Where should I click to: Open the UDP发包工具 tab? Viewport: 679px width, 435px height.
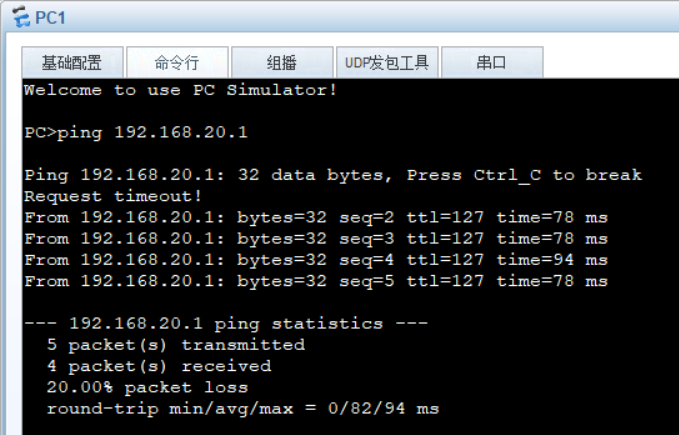click(x=386, y=63)
